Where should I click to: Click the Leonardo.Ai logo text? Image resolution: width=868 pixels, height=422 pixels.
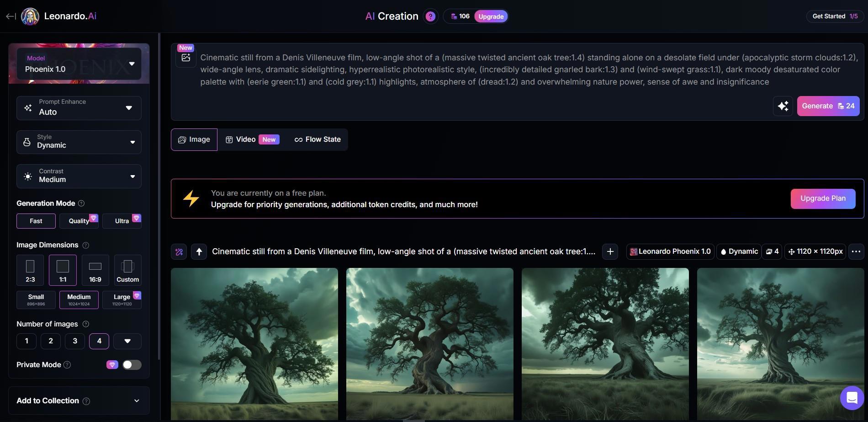[x=70, y=16]
